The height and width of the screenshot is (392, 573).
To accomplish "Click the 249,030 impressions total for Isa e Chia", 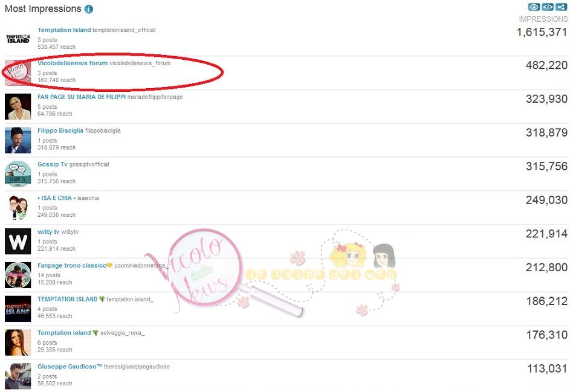I will pyautogui.click(x=546, y=200).
